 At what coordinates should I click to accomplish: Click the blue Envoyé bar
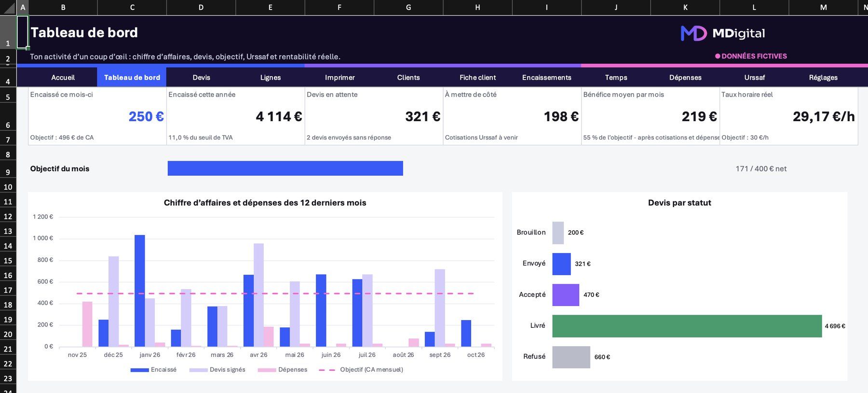561,264
